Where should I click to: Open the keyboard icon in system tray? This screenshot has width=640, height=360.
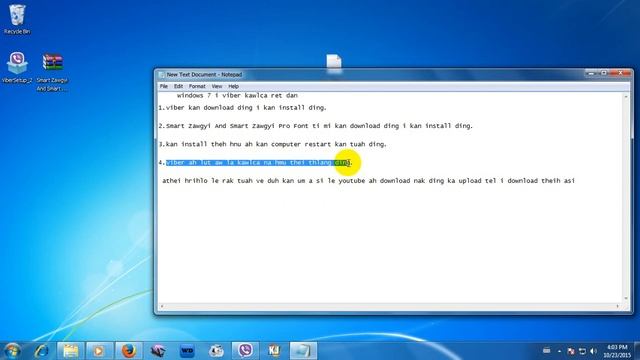point(547,351)
